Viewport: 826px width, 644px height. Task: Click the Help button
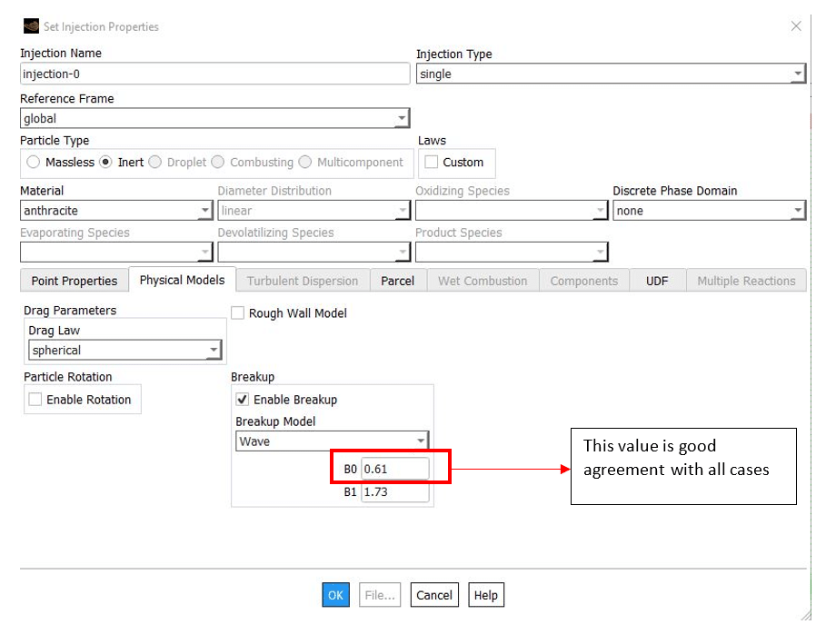tap(486, 595)
